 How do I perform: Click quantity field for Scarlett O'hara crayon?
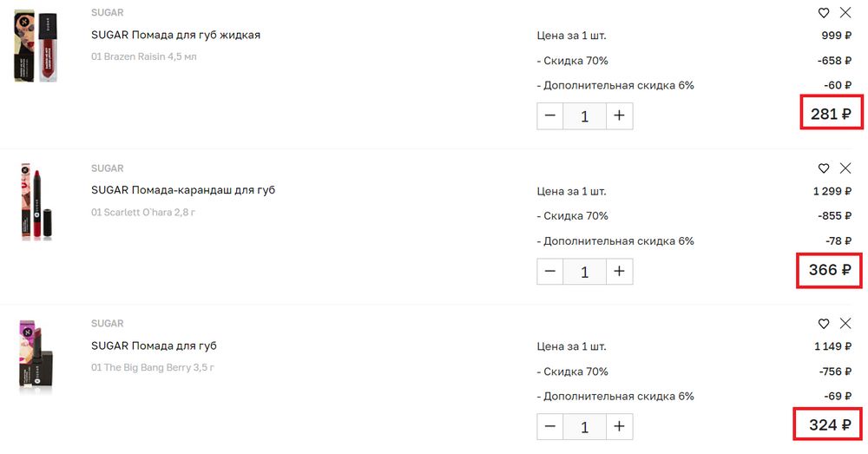click(584, 272)
